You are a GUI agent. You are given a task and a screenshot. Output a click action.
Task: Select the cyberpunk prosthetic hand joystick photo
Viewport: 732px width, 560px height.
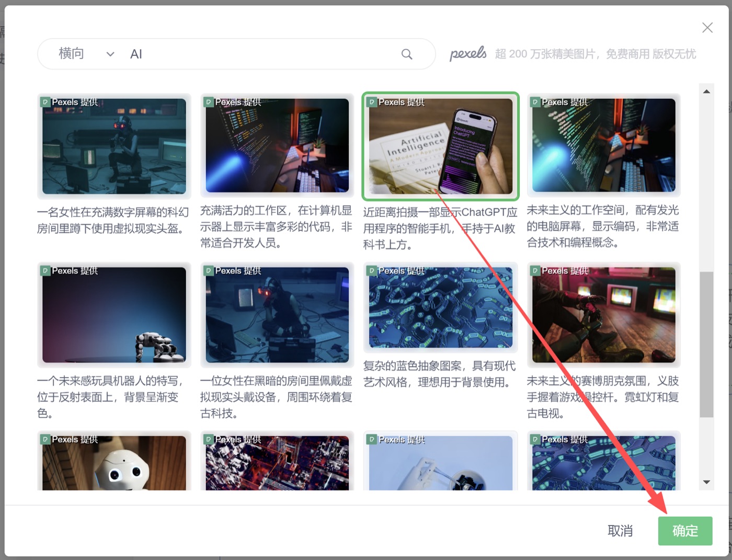[x=604, y=315]
